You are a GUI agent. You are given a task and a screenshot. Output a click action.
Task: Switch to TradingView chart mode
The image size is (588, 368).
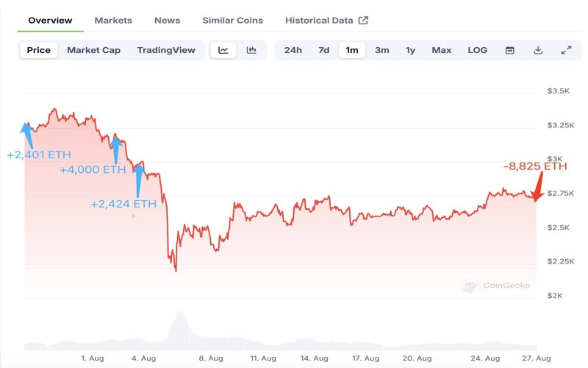pos(166,50)
